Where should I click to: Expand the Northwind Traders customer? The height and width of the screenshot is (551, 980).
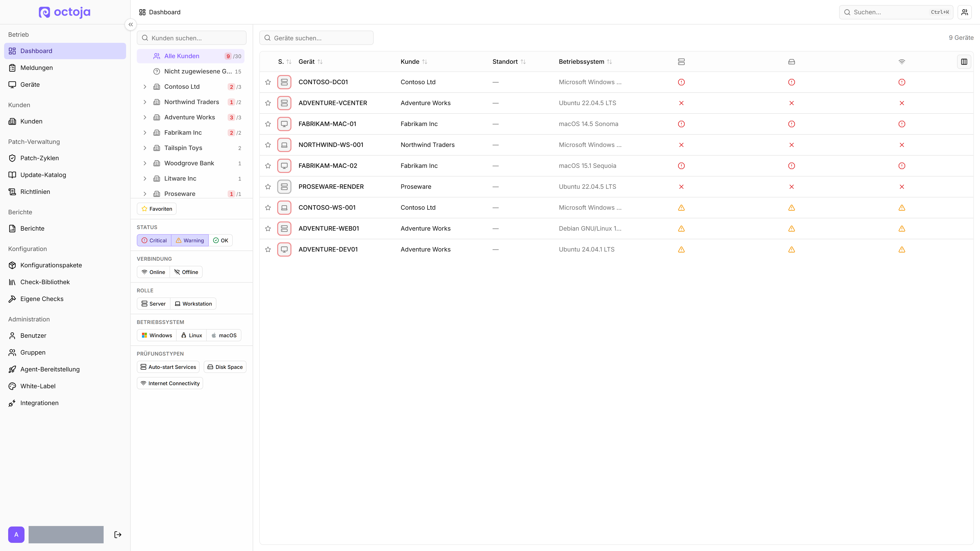[x=144, y=102]
